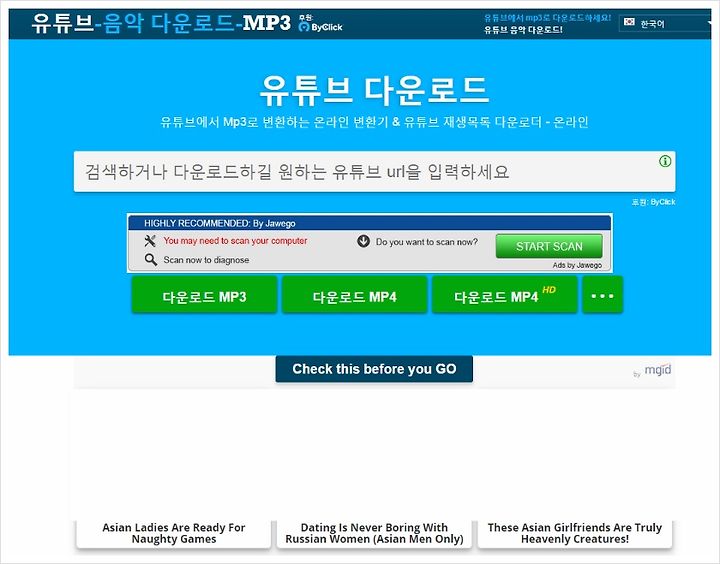Viewport: 720px width, 564px height.
Task: Click the green info icon in search box
Action: [x=665, y=161]
